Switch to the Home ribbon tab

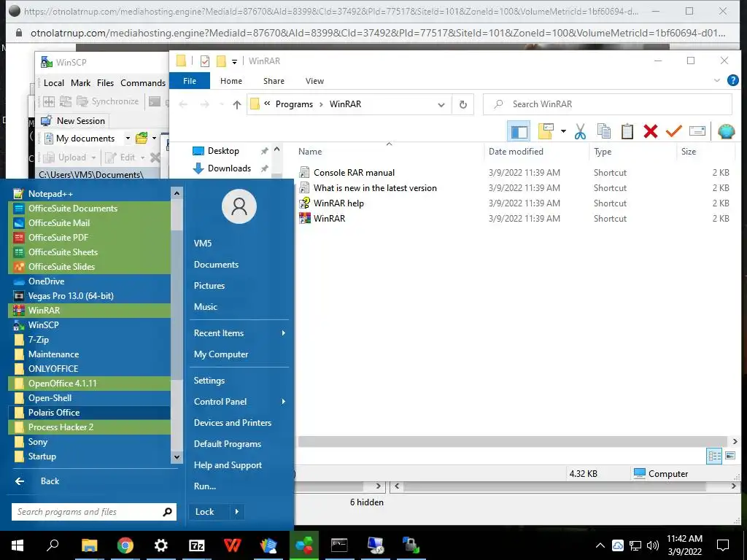(231, 81)
